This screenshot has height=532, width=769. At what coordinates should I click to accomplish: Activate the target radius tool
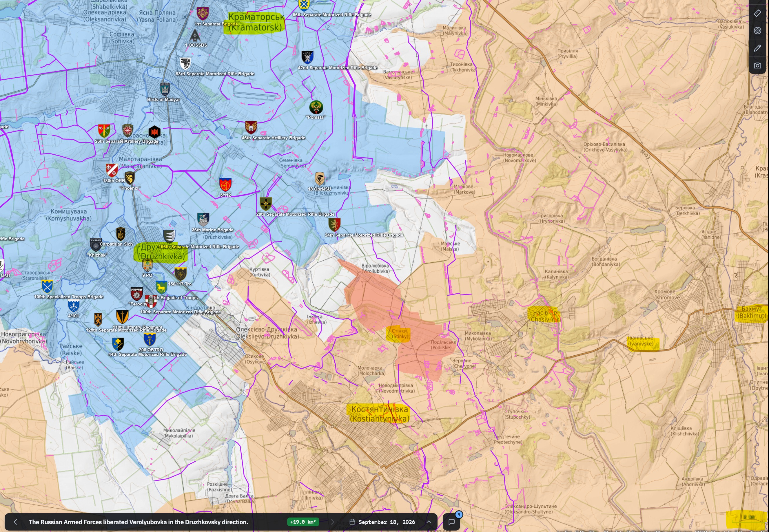(x=757, y=31)
